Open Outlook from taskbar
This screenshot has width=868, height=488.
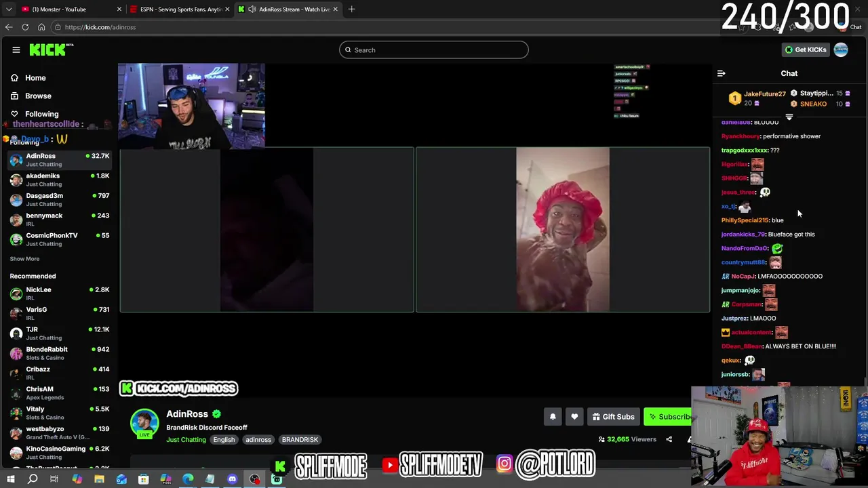121,480
